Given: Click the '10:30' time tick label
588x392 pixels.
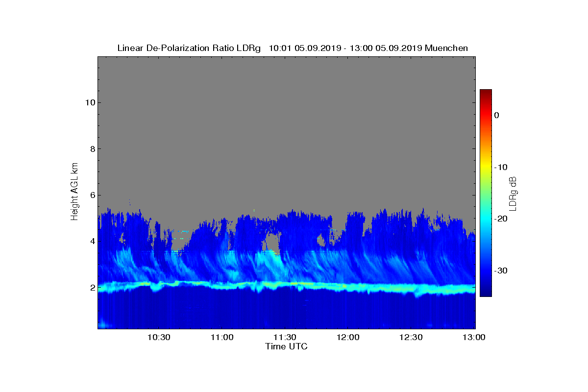Looking at the screenshot, I should coord(158,337).
